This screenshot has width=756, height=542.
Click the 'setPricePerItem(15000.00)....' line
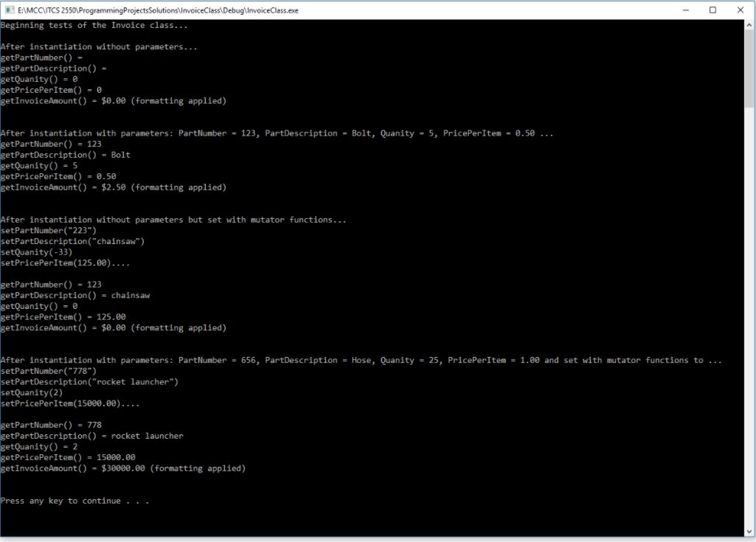70,403
